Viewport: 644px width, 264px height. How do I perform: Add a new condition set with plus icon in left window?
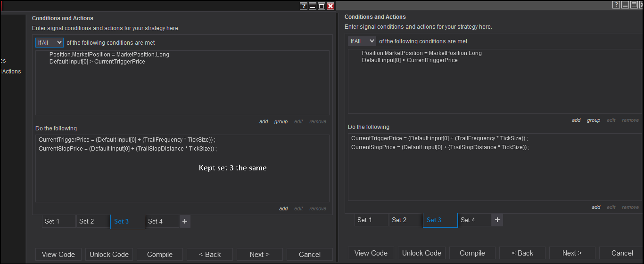(x=185, y=221)
